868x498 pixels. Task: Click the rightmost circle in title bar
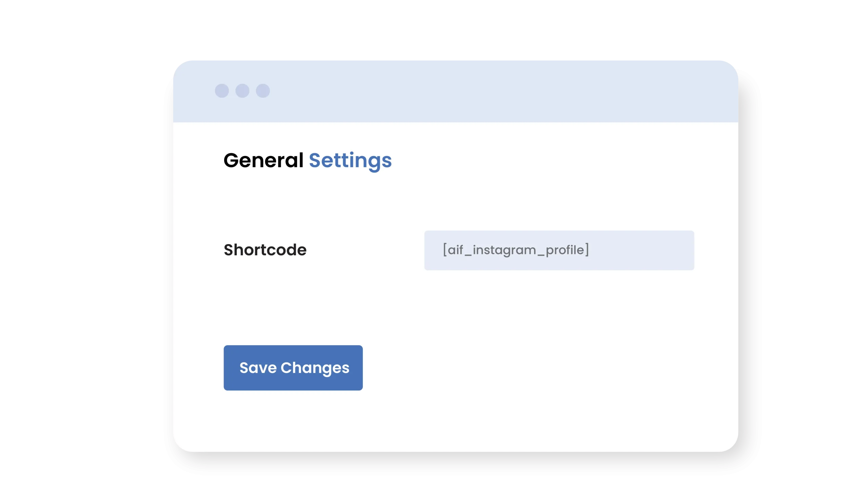tap(263, 91)
